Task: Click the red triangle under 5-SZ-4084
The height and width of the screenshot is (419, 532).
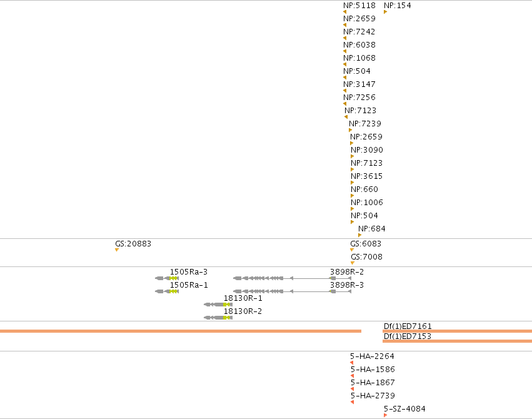Action: coord(386,415)
